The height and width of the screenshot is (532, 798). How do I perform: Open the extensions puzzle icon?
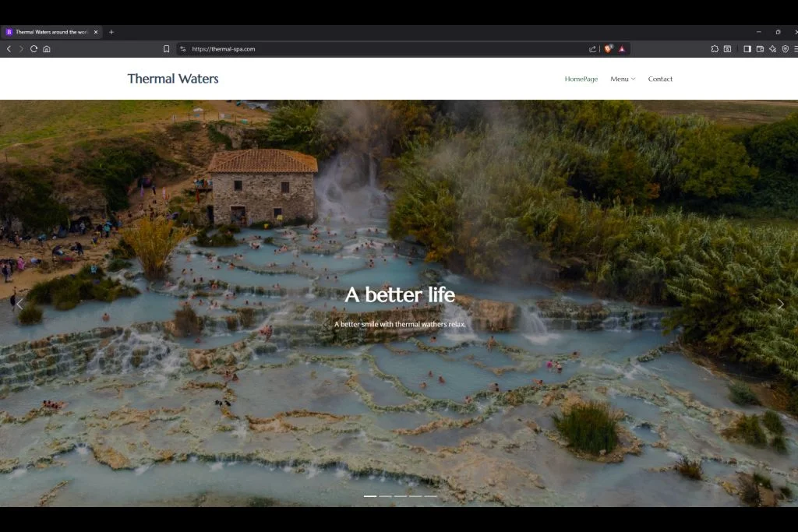pos(715,49)
